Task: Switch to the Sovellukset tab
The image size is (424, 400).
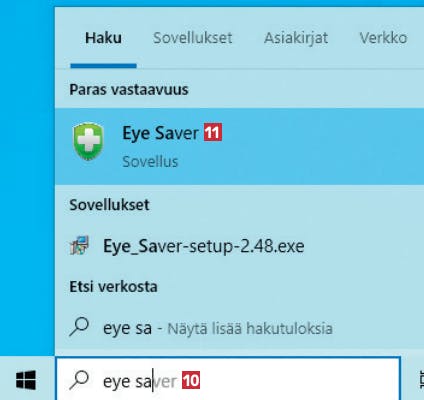Action: pos(193,38)
